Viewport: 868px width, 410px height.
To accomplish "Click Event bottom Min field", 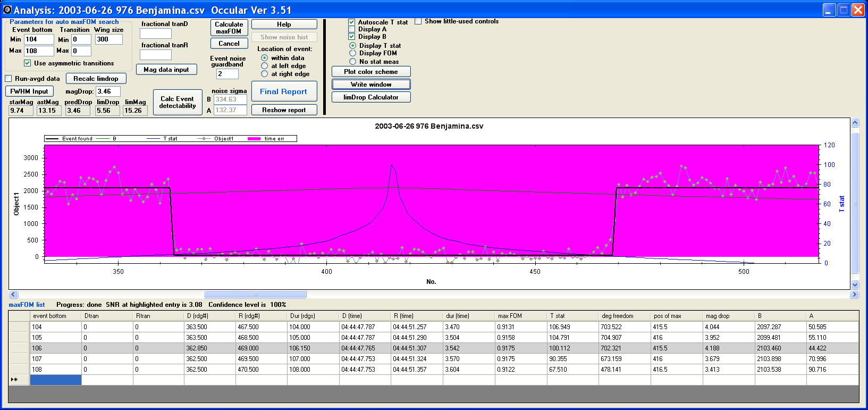I will [x=39, y=39].
